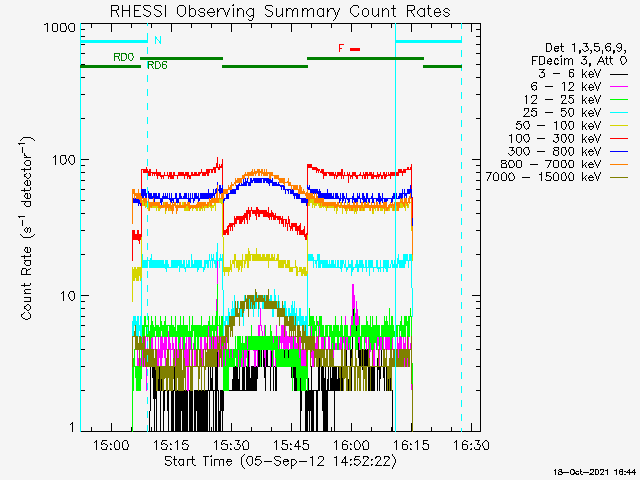Click the plot title 'RHESSI Observing Summary Count Rates'
The width and height of the screenshot is (640, 480).
coord(280,11)
